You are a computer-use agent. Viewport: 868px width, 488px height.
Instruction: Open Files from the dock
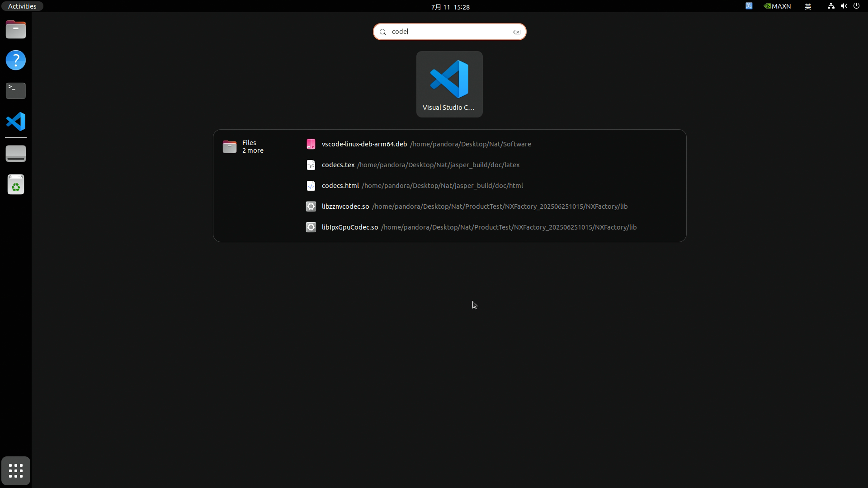(16, 30)
